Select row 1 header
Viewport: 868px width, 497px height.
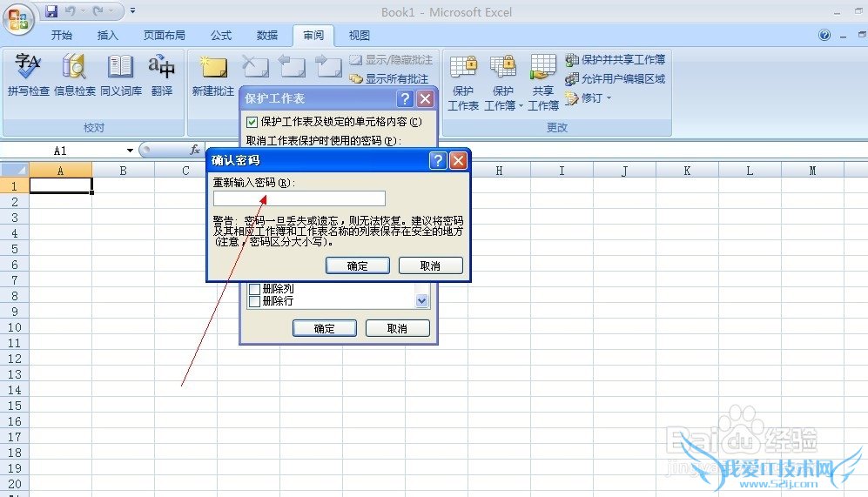15,185
